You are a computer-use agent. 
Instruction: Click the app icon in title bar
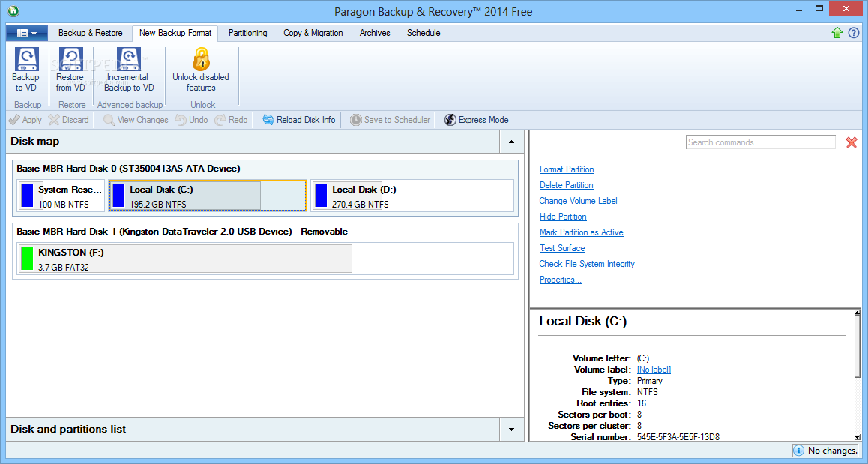[x=13, y=10]
